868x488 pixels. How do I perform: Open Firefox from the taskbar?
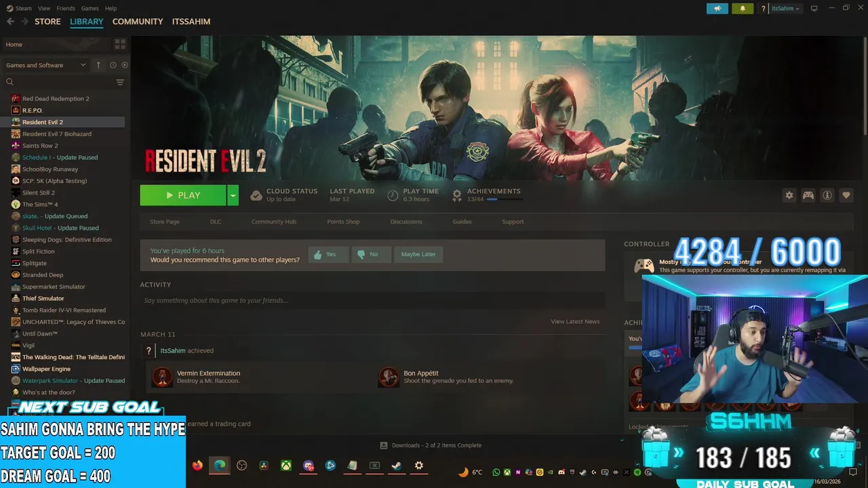point(197,466)
